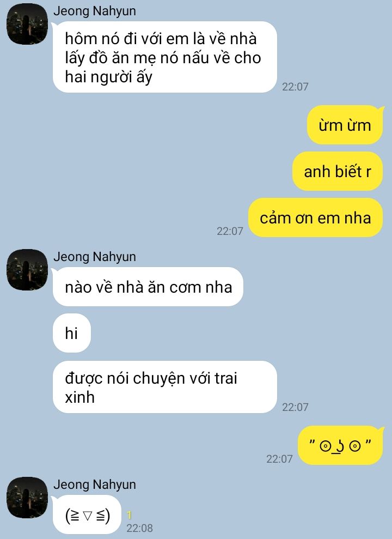Open Jeong Nahyun's avatar at top
This screenshot has width=392, height=539.
(27, 24)
